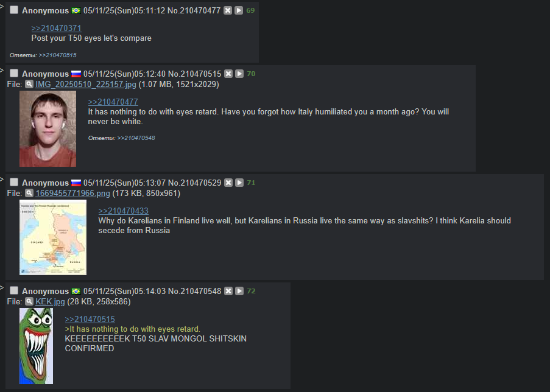The image size is (550, 392).
Task: Hide post No.210470529 with the X icon
Action: 228,183
